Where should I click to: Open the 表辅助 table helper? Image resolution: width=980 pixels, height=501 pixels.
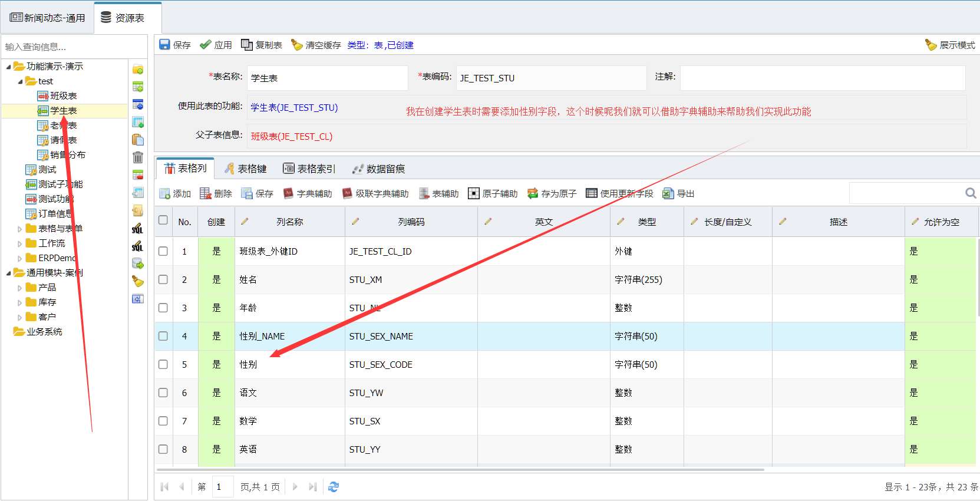point(438,193)
